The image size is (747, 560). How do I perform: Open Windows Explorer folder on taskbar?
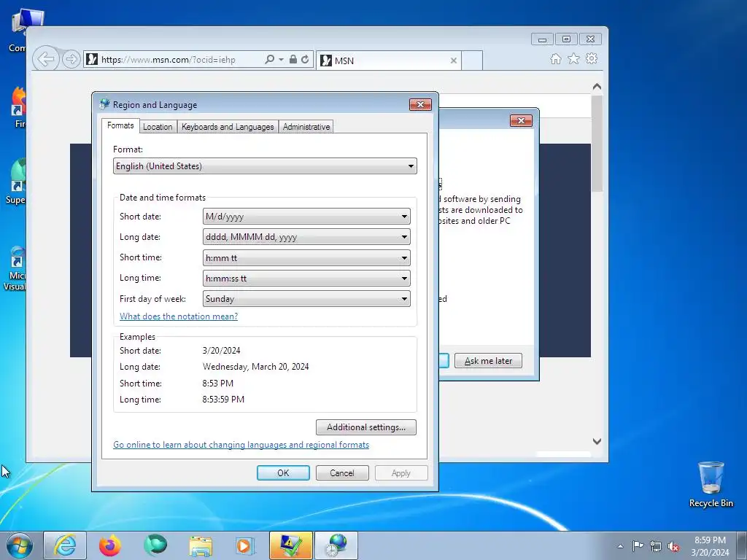[201, 545]
